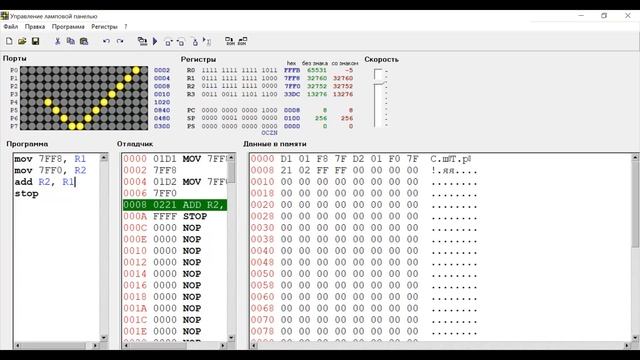Click the down arrow of the memory data scrollbar

tap(635, 338)
